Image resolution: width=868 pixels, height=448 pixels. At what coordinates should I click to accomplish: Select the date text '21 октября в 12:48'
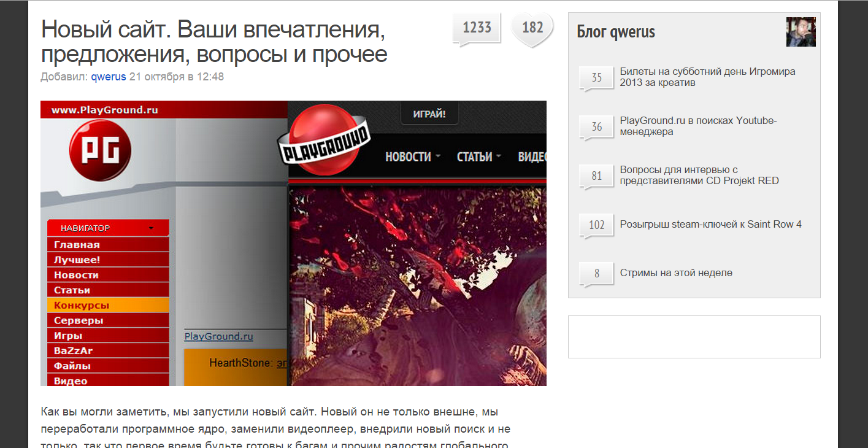click(x=177, y=77)
